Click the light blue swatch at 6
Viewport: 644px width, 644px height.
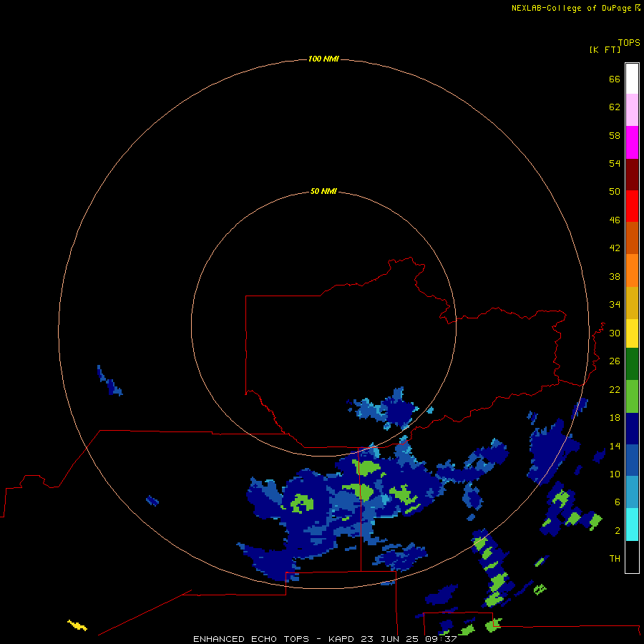pos(632,492)
